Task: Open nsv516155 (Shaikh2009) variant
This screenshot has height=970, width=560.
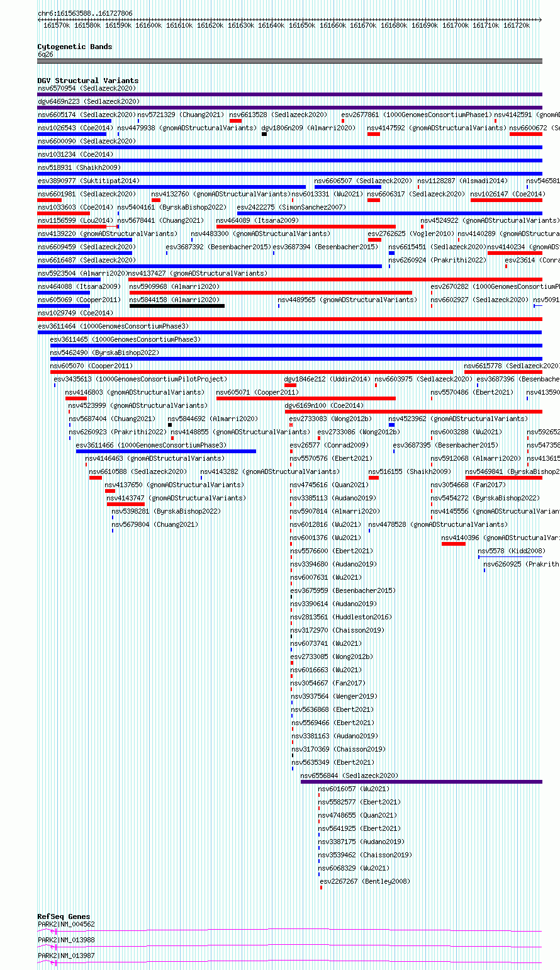Action: pos(410,471)
